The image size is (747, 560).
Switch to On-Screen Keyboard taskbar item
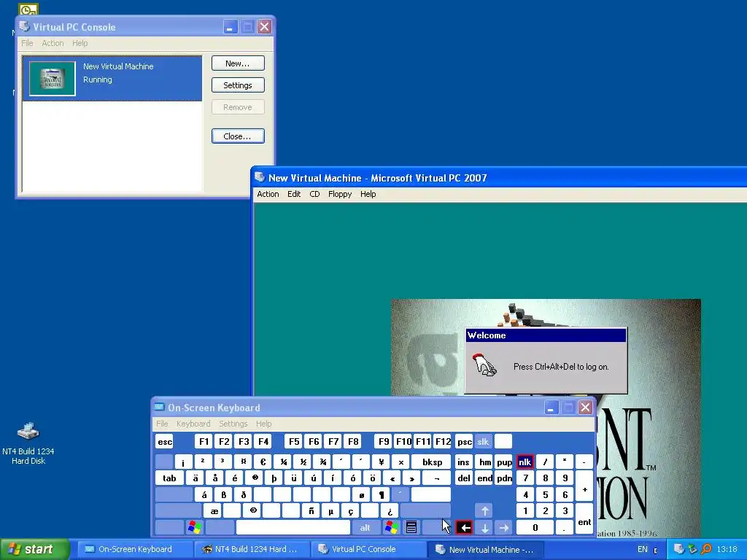(x=133, y=549)
